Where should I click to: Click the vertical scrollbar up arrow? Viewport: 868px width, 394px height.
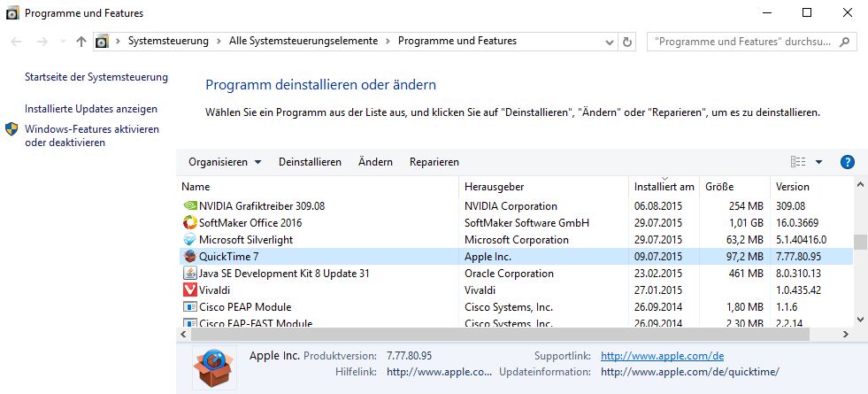tap(860, 184)
